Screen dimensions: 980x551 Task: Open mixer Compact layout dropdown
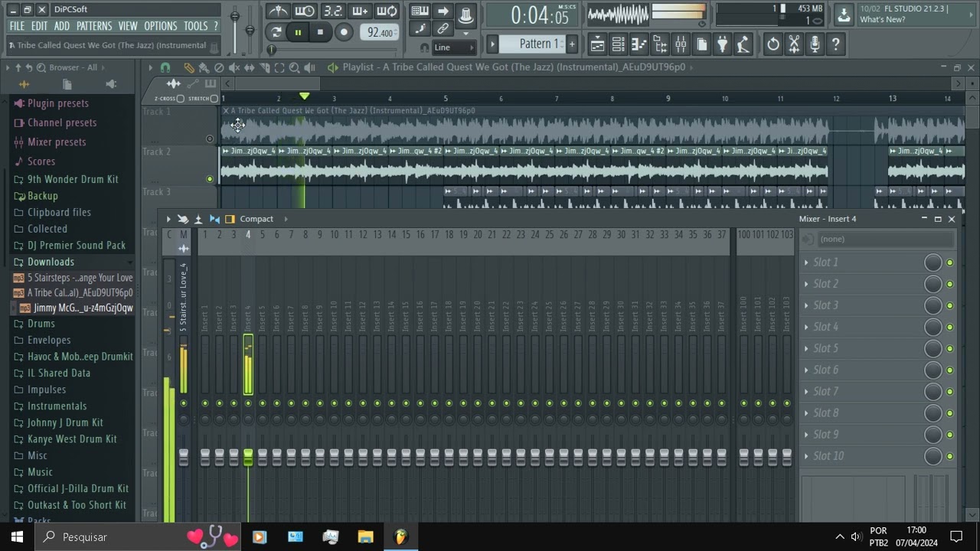click(x=256, y=219)
